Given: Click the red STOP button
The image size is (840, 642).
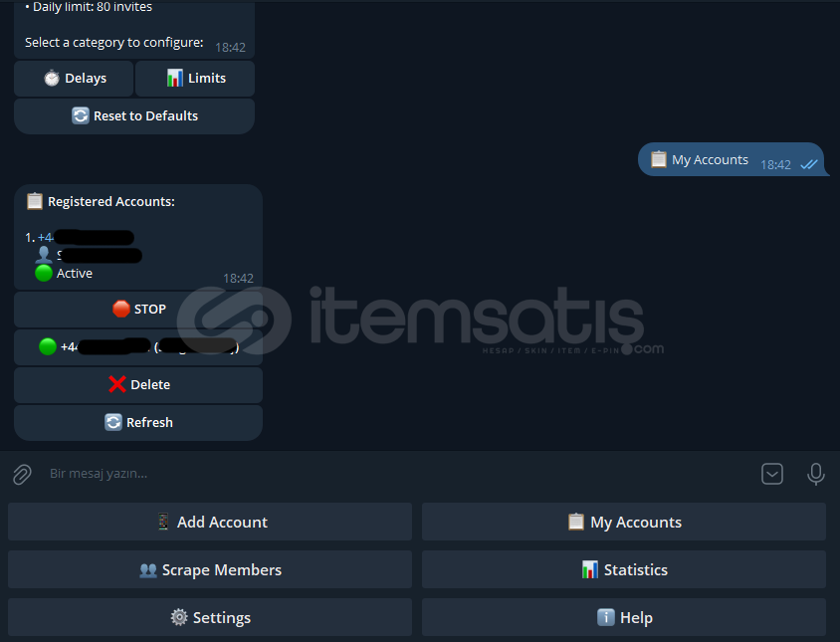Looking at the screenshot, I should pyautogui.click(x=138, y=310).
